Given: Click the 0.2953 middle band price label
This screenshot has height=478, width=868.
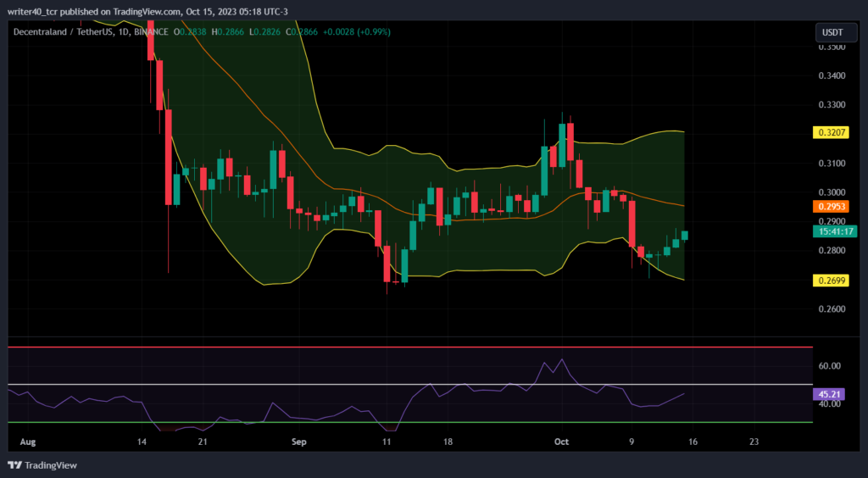Looking at the screenshot, I should click(x=831, y=206).
